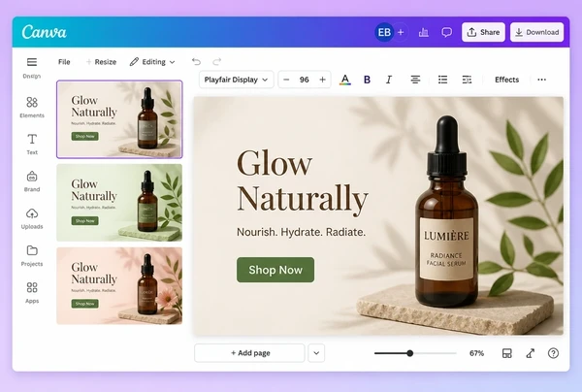This screenshot has width=582, height=392.
Task: Decrease font size with minus button
Action: (x=286, y=80)
